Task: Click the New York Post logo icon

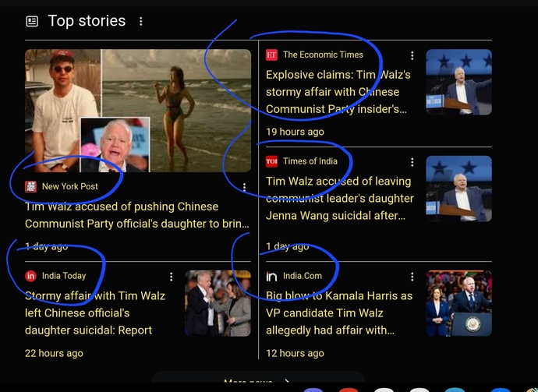Action: coord(31,186)
